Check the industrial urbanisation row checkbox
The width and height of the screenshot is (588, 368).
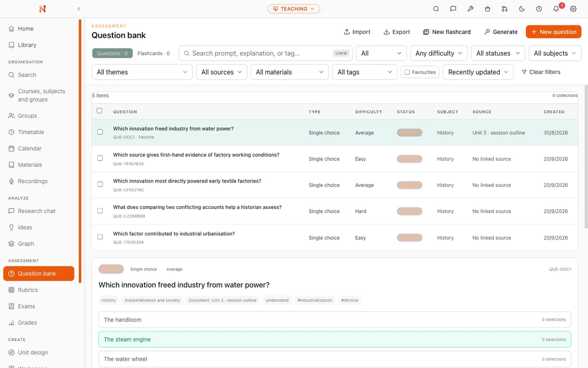[x=100, y=237]
